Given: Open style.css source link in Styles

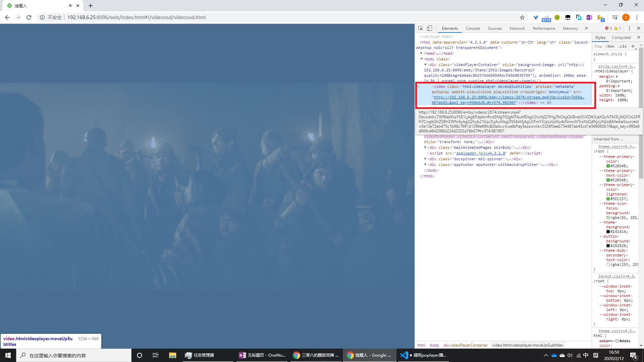Looking at the screenshot, I should (616, 66).
